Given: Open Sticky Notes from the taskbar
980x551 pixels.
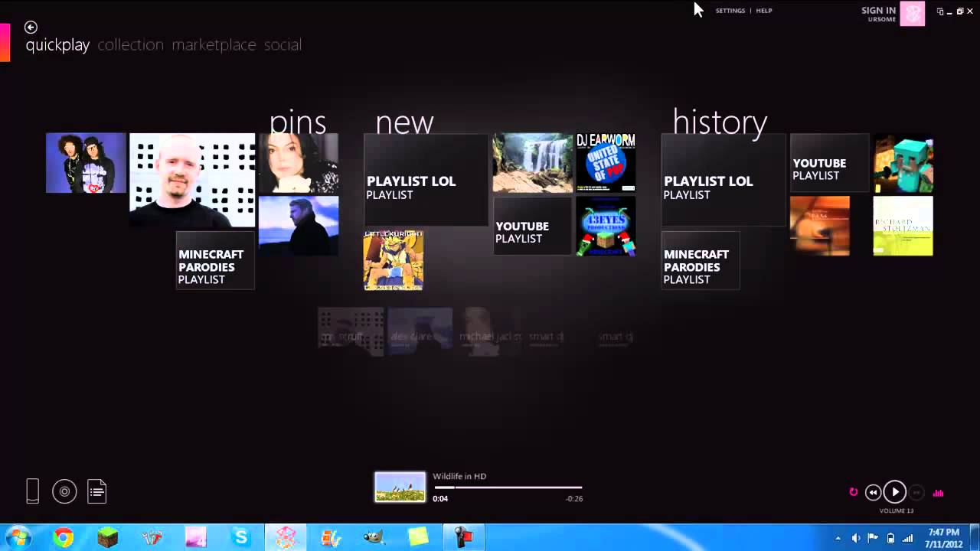Looking at the screenshot, I should 419,538.
